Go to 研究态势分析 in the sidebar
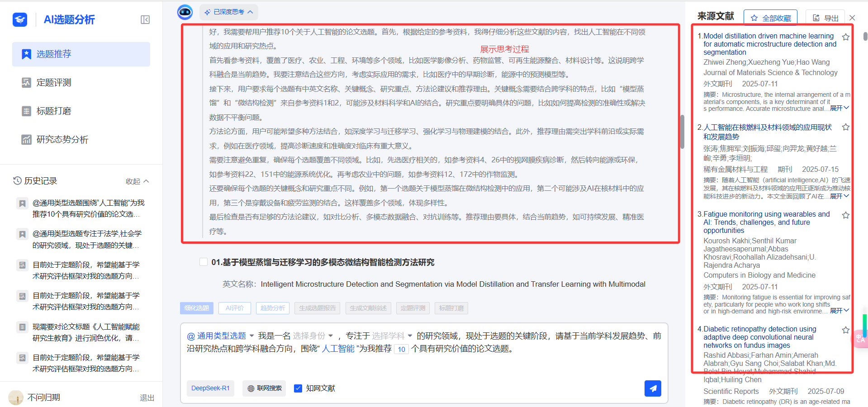The height and width of the screenshot is (407, 868). click(62, 139)
